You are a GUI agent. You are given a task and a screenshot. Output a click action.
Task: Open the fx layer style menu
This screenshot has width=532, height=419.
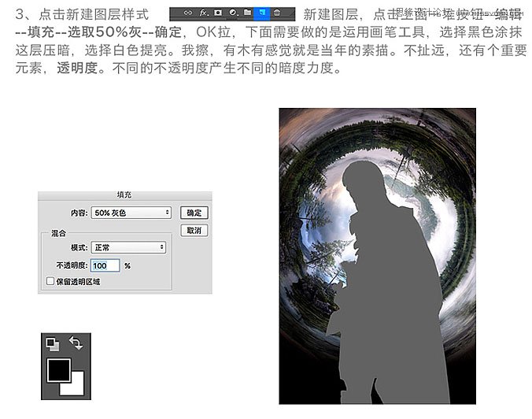tap(204, 13)
